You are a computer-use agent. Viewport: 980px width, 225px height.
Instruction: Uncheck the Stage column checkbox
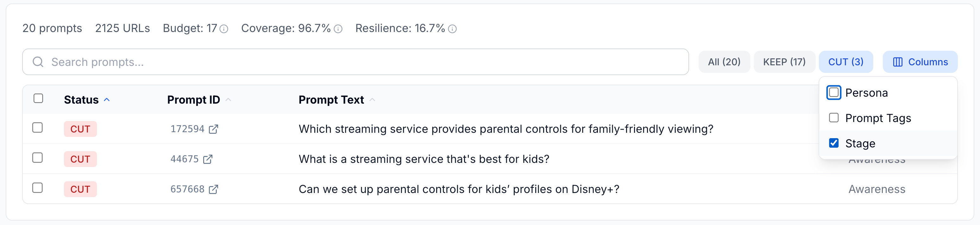(x=833, y=143)
